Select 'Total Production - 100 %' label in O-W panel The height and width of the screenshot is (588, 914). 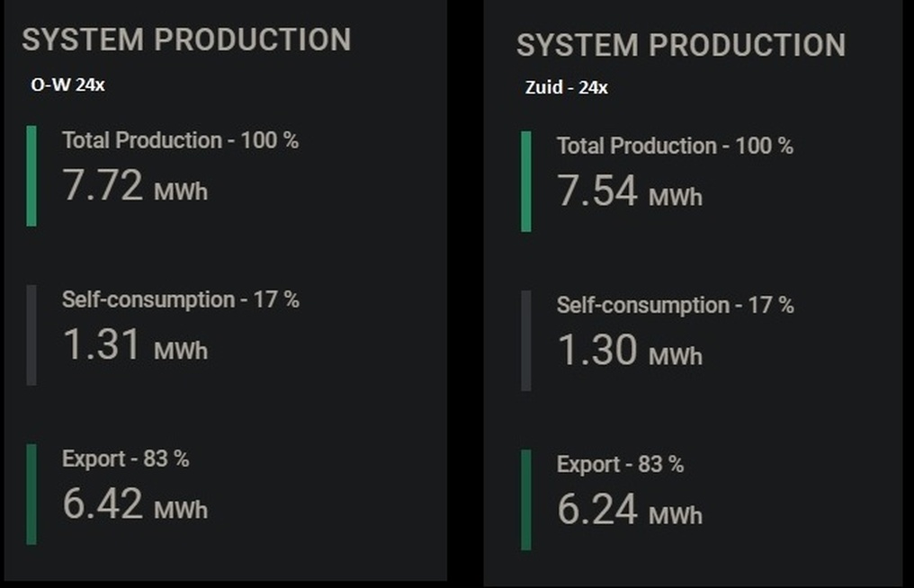180,140
